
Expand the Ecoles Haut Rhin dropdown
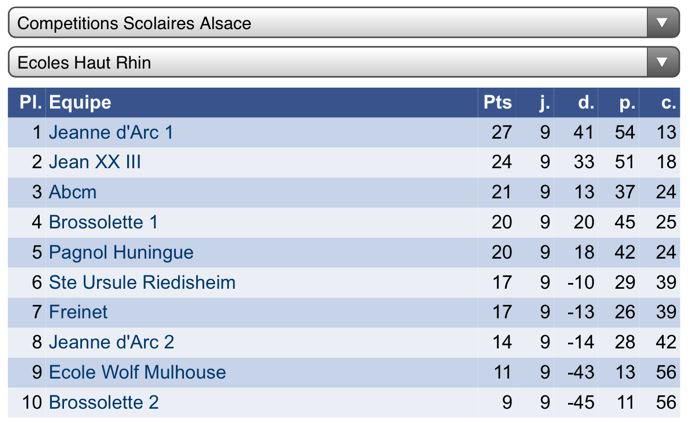click(x=330, y=62)
